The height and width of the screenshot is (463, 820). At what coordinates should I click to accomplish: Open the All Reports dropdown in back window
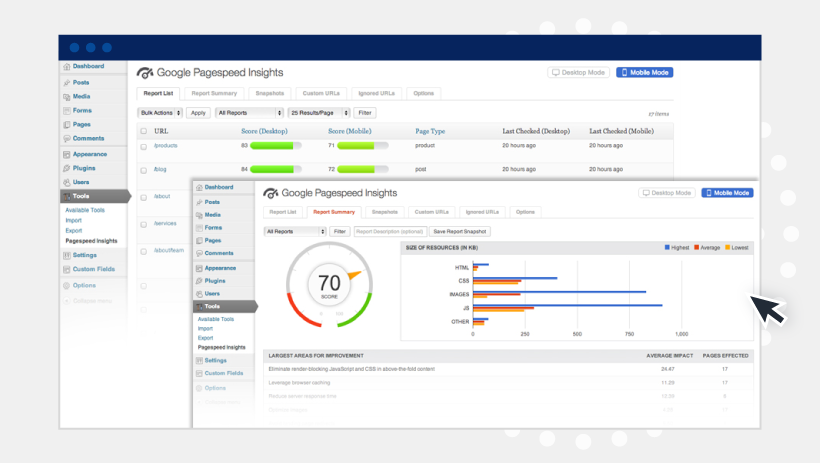[x=249, y=113]
